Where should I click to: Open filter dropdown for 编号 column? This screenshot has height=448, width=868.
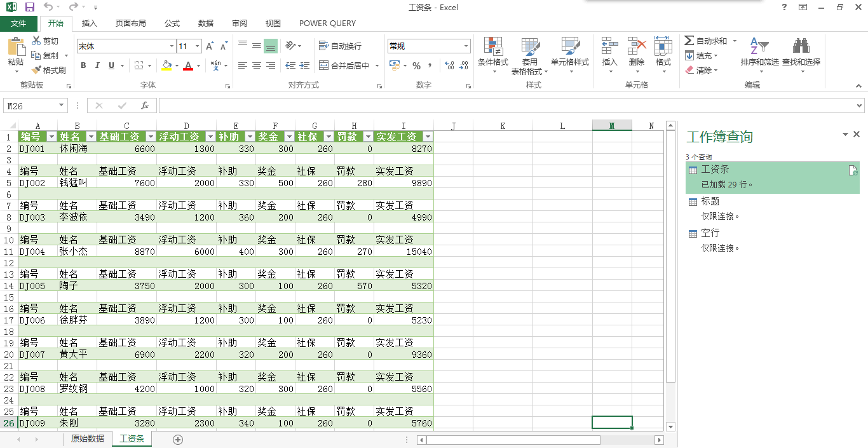click(x=51, y=137)
